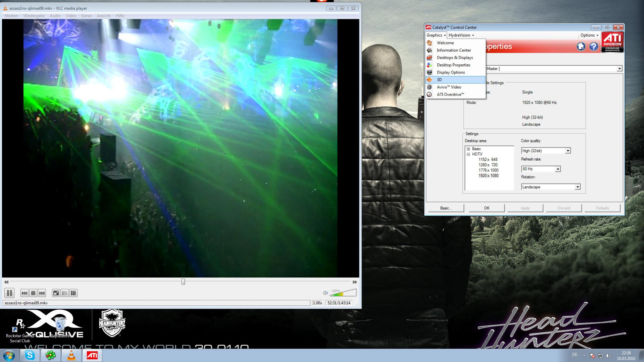Image resolution: width=644 pixels, height=362 pixels.
Task: Open Rockstar Games Social Club shortcut
Action: (20, 331)
